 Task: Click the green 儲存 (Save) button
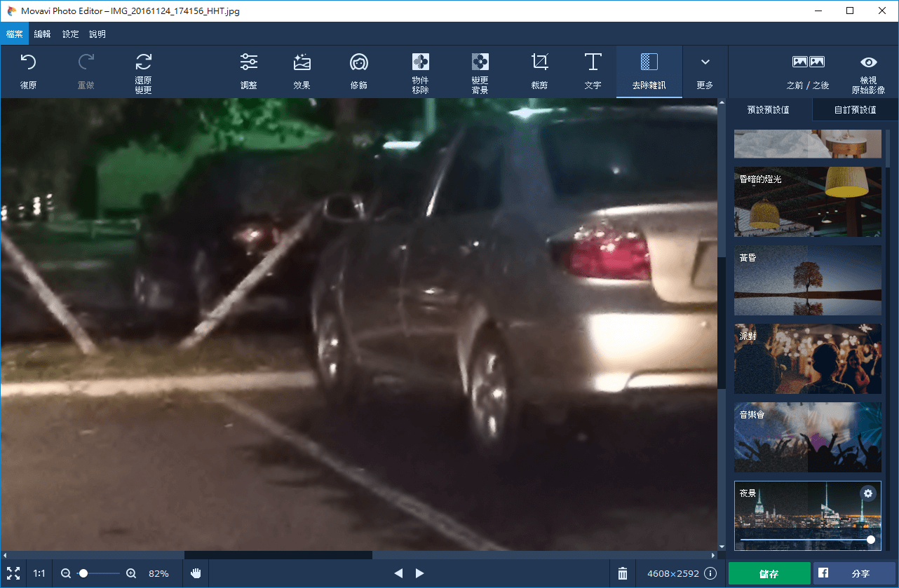(769, 573)
